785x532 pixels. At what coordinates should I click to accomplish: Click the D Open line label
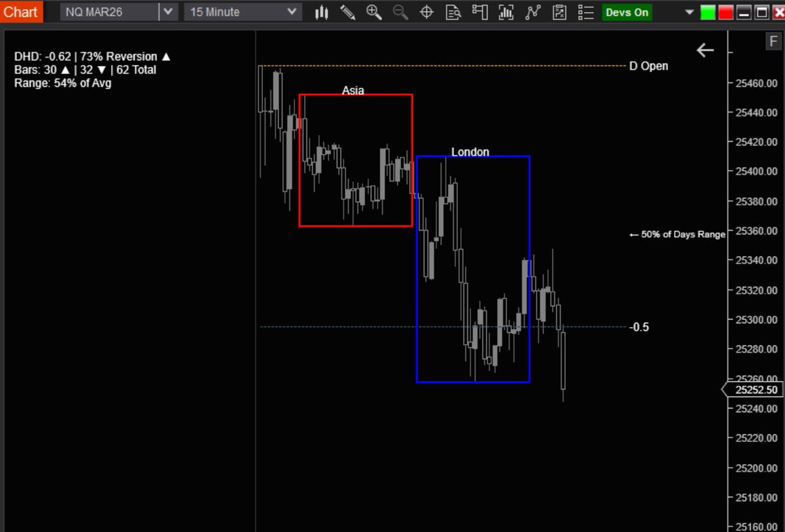click(x=649, y=66)
